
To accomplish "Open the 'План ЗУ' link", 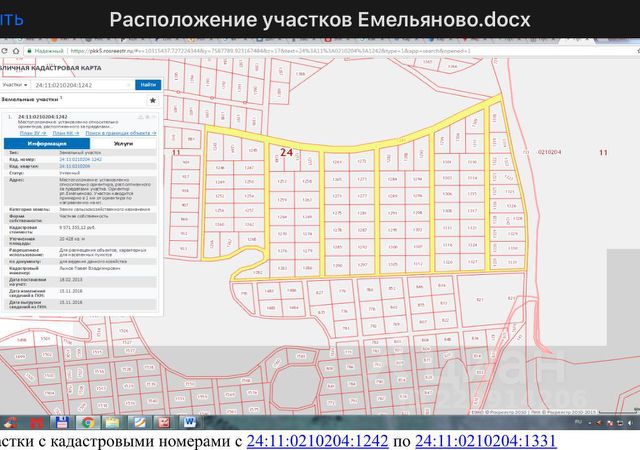I will pos(33,132).
